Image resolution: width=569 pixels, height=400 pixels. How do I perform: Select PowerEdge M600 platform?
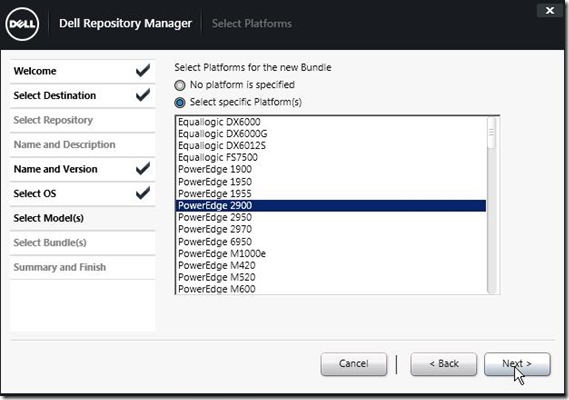click(x=331, y=289)
